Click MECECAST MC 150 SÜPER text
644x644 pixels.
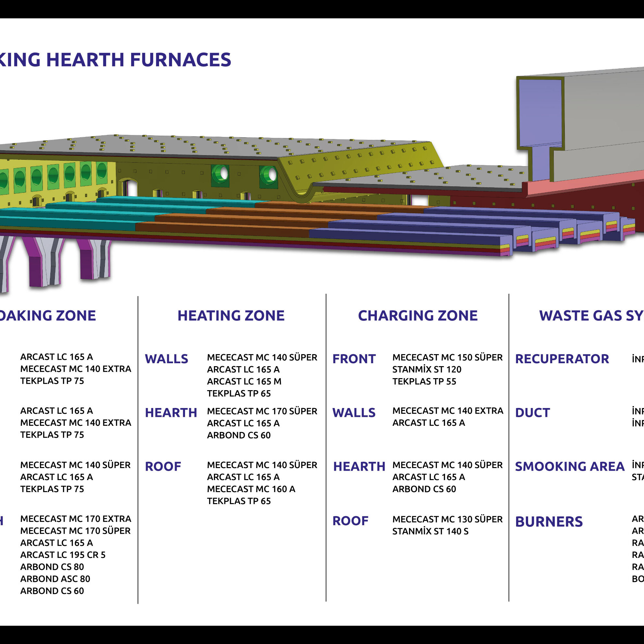point(447,357)
